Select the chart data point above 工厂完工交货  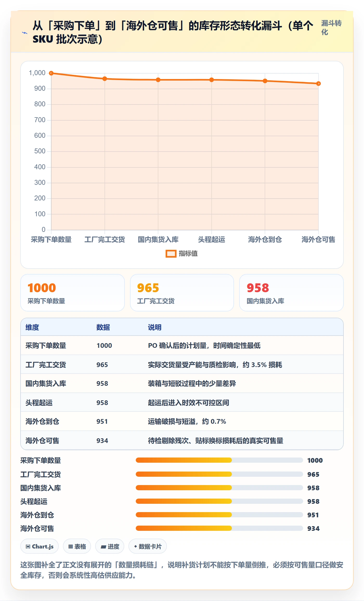click(x=105, y=79)
